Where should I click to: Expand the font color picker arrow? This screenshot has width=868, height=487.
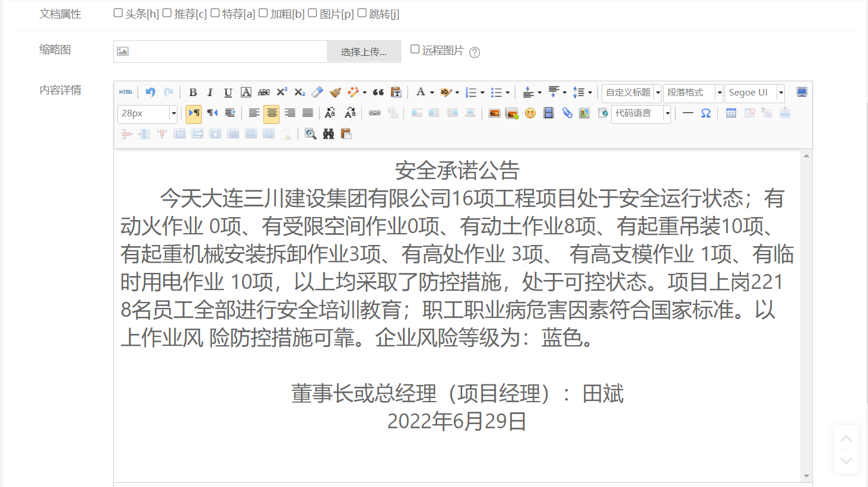[x=432, y=93]
